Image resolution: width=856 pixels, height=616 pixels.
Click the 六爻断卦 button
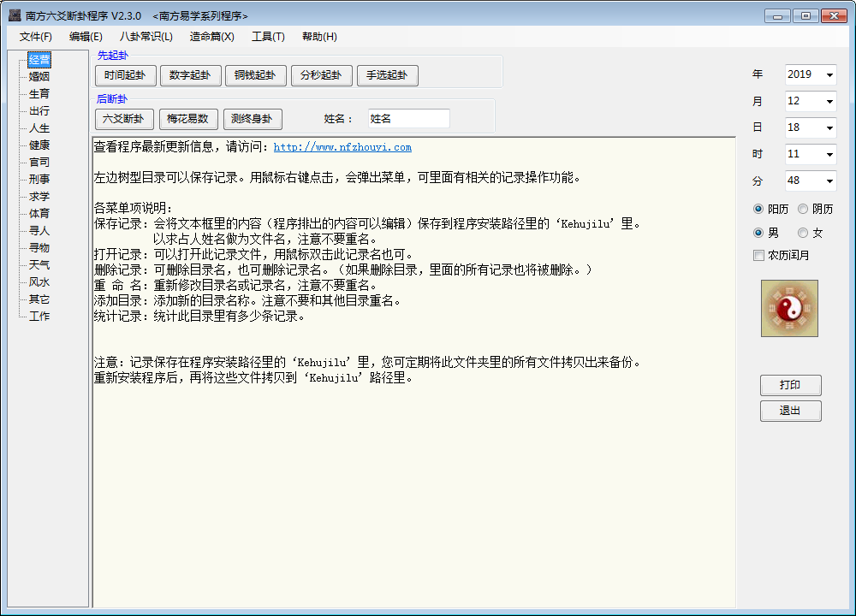point(124,119)
